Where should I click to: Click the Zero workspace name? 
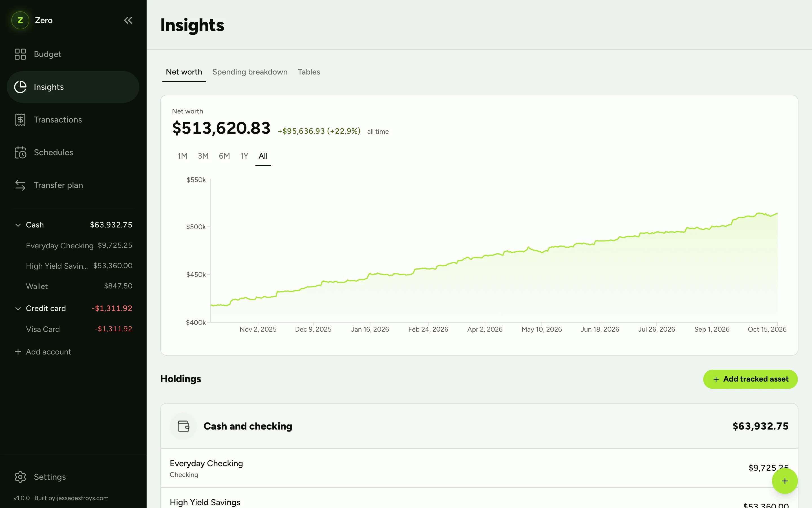click(44, 21)
